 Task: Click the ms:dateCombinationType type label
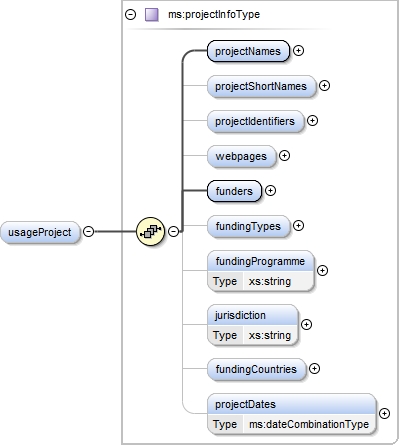pyautogui.click(x=309, y=424)
